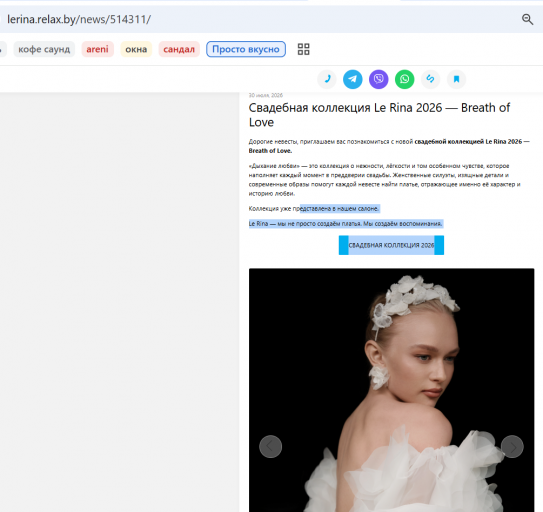Viewport: 543px width, 512px height.
Task: Show previous photo with left arrow
Action: (x=270, y=447)
